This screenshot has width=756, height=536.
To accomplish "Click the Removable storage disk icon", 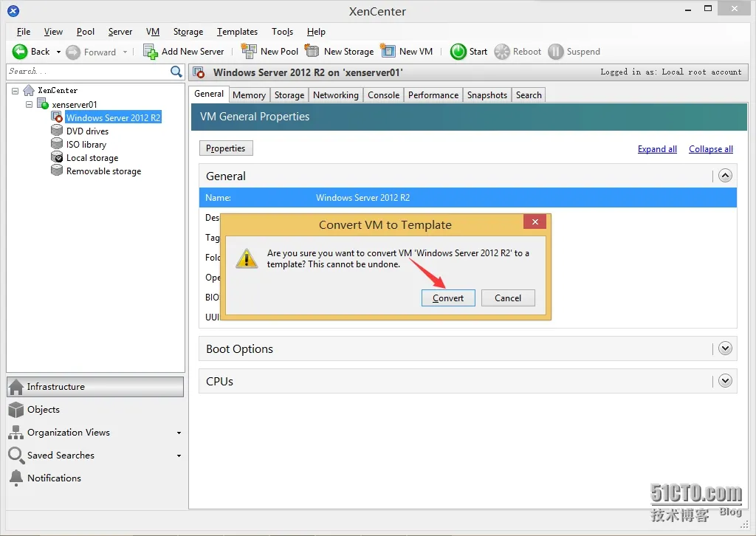I will 57,171.
